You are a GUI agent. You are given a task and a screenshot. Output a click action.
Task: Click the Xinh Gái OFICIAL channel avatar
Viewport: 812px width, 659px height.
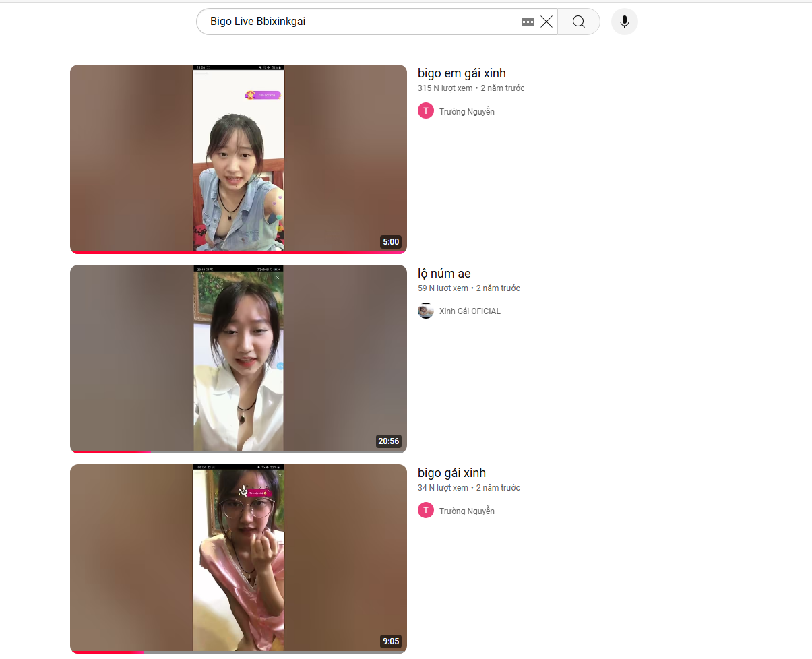[425, 311]
